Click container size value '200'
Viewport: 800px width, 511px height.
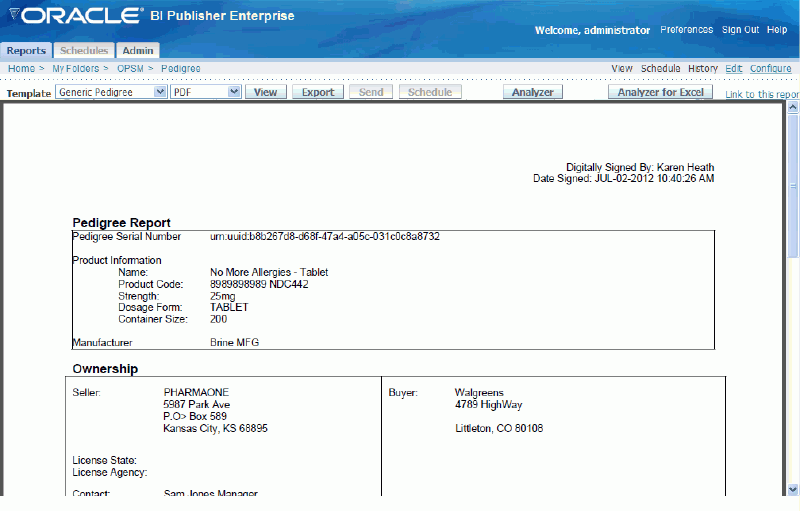(218, 319)
